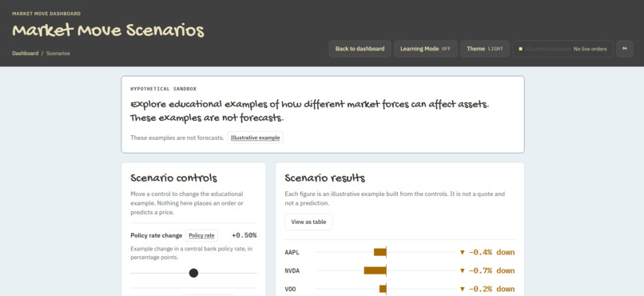Click the 'Market Move Scenarios' page title

108,30
